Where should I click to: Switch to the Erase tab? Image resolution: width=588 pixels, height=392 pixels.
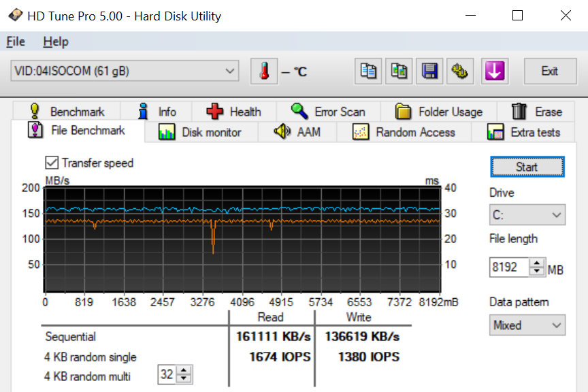[x=536, y=112]
